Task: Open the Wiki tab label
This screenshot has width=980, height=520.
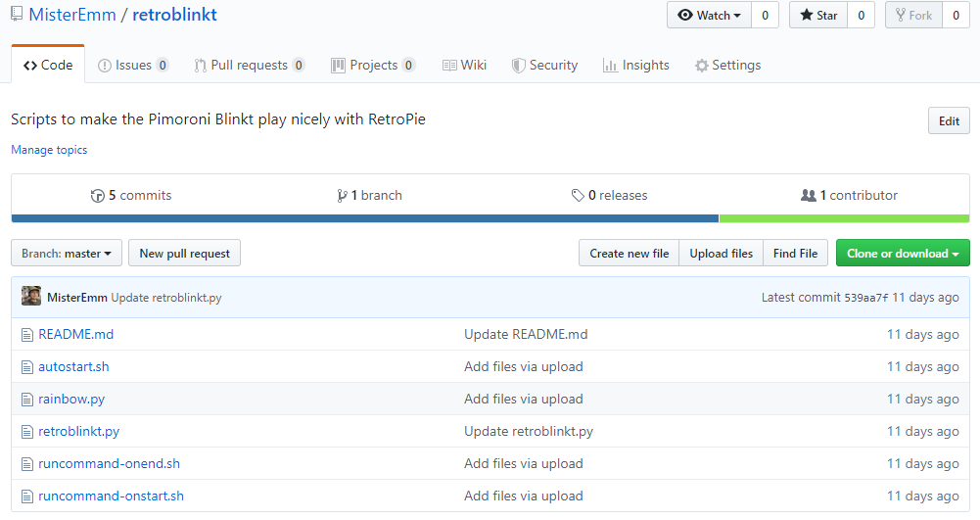Action: (x=474, y=65)
